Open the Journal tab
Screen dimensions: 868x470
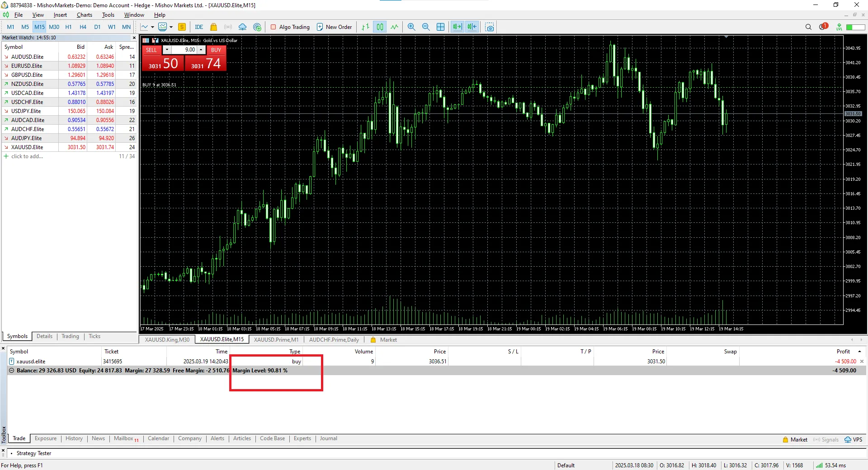tap(328, 438)
